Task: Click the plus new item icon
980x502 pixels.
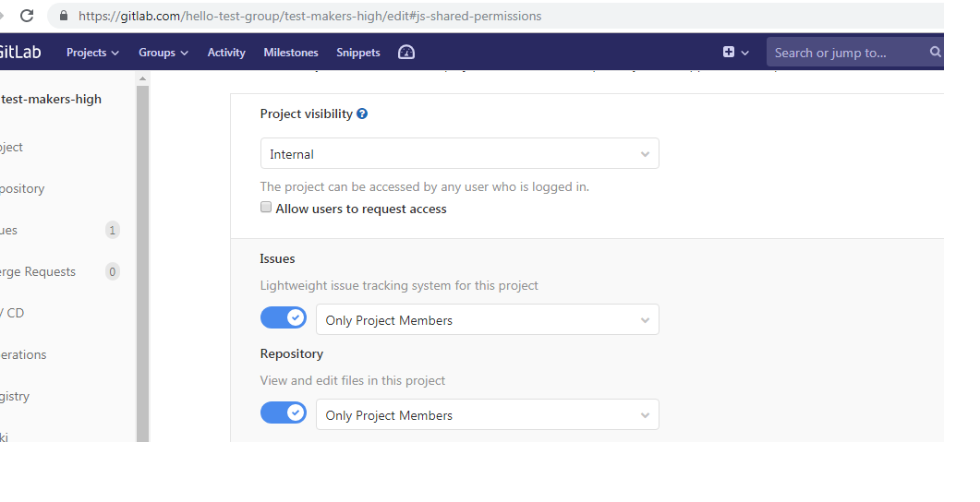Action: pos(730,53)
